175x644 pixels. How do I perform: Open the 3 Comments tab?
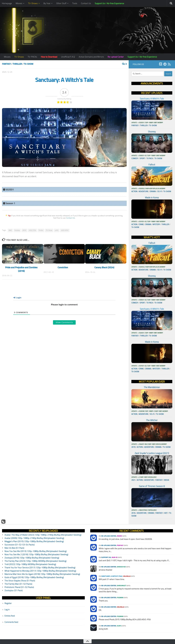[x=21, y=312]
